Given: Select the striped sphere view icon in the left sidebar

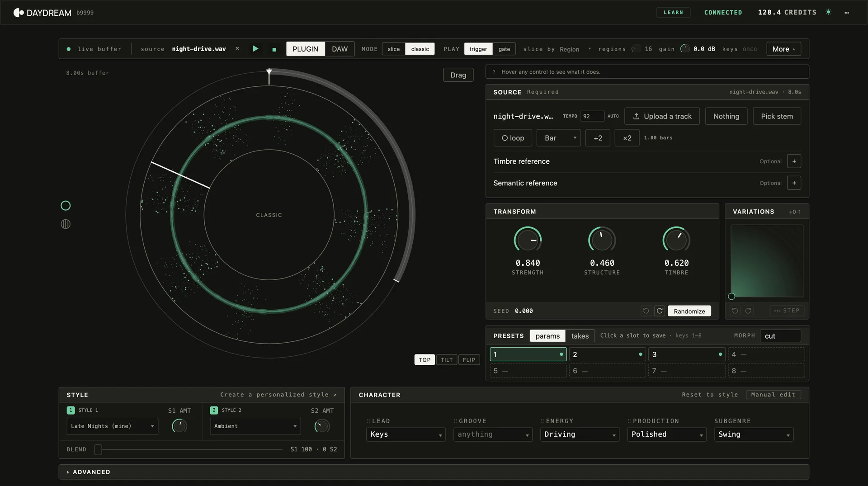Looking at the screenshot, I should click(66, 224).
